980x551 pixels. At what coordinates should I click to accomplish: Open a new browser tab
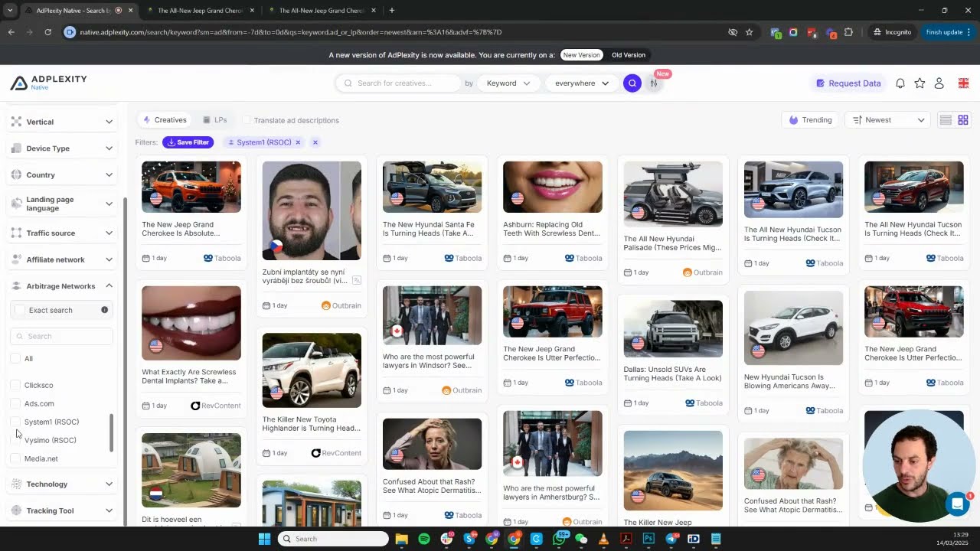coord(392,11)
